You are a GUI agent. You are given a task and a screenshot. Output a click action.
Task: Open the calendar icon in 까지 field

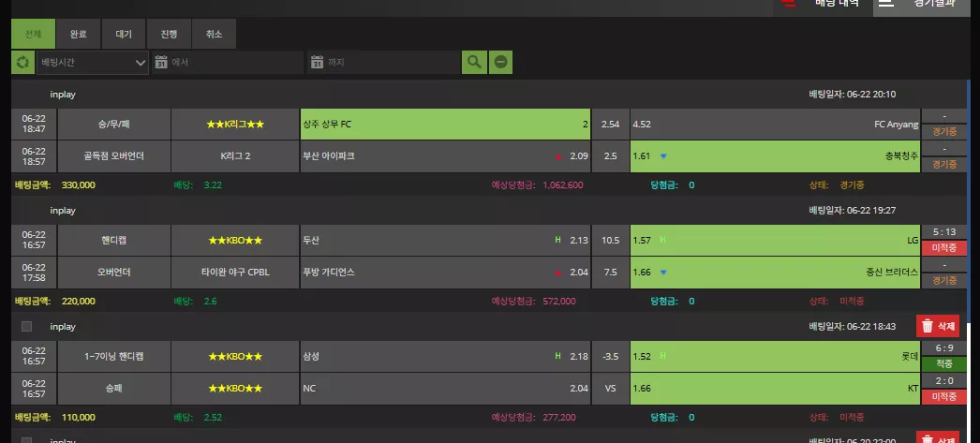[x=317, y=63]
